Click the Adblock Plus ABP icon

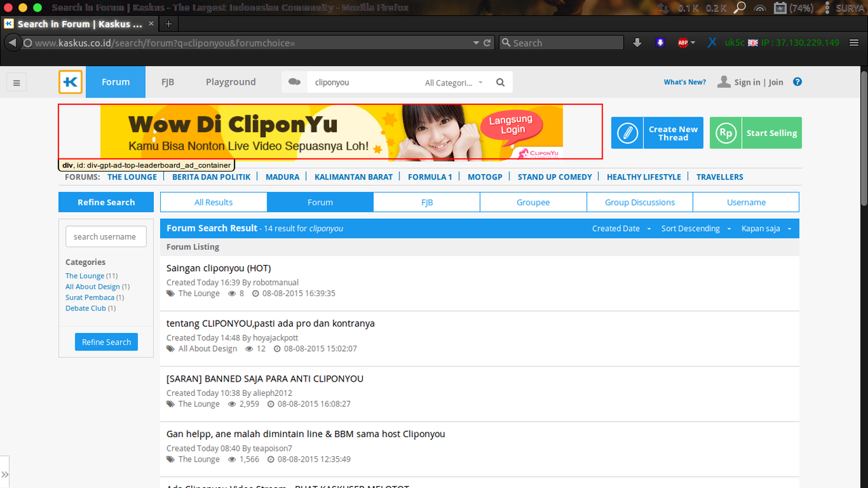click(x=683, y=43)
